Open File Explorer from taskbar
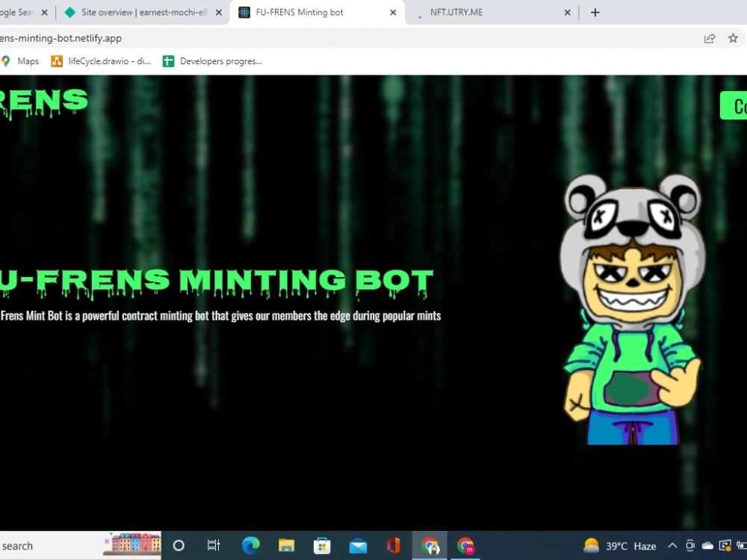Image resolution: width=747 pixels, height=560 pixels. click(x=286, y=546)
